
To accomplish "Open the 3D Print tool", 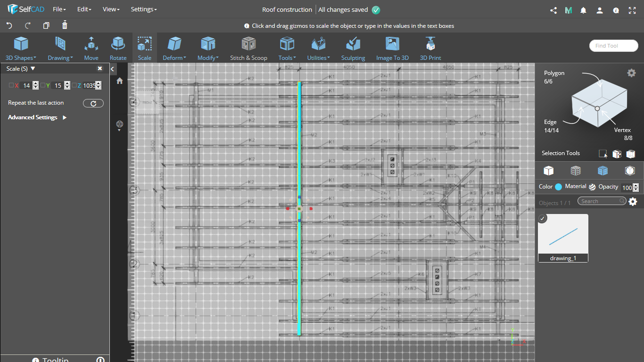I will (430, 49).
